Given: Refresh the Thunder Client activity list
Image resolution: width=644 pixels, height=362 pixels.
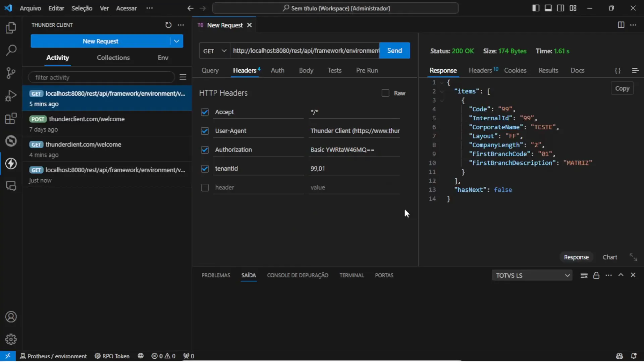Looking at the screenshot, I should point(168,25).
